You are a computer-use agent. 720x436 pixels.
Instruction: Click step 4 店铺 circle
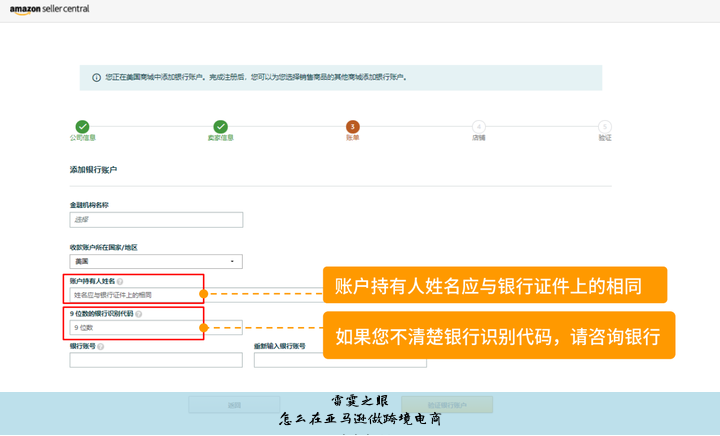478,127
